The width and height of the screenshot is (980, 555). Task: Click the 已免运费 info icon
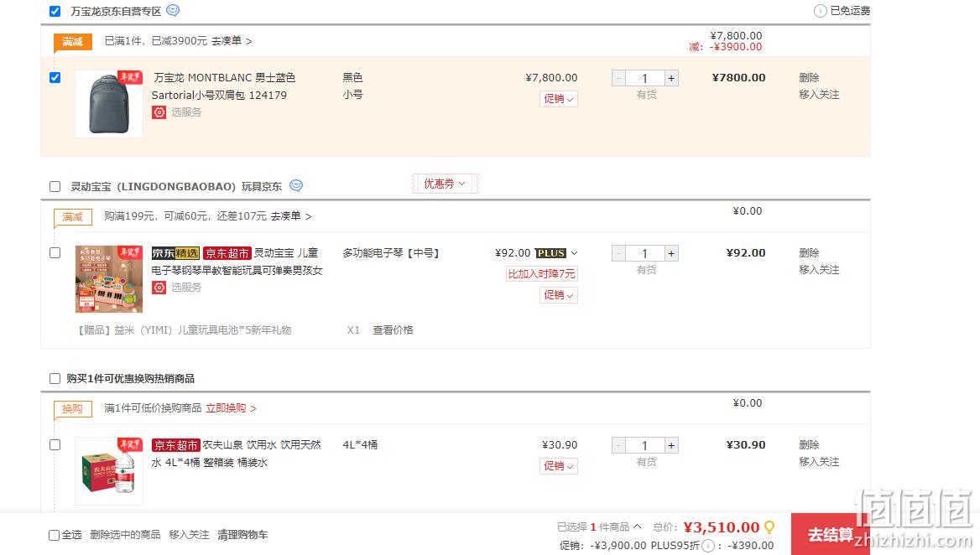click(x=820, y=11)
